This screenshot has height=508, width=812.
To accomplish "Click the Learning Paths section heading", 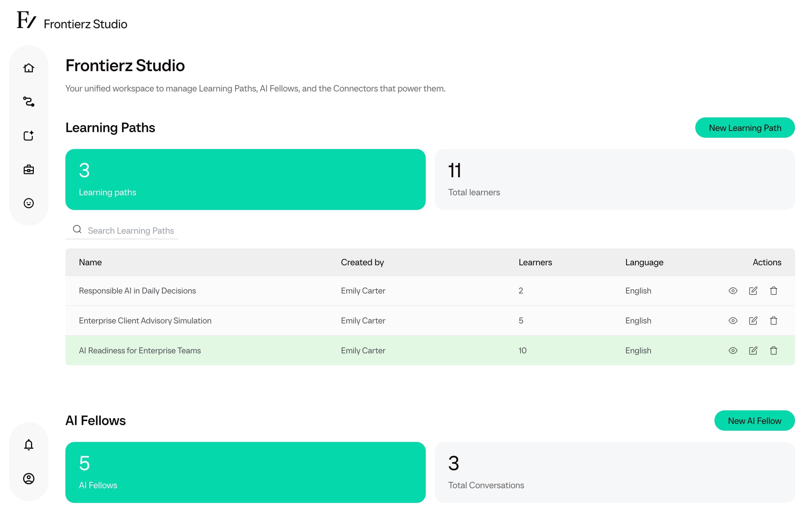I will tap(110, 128).
